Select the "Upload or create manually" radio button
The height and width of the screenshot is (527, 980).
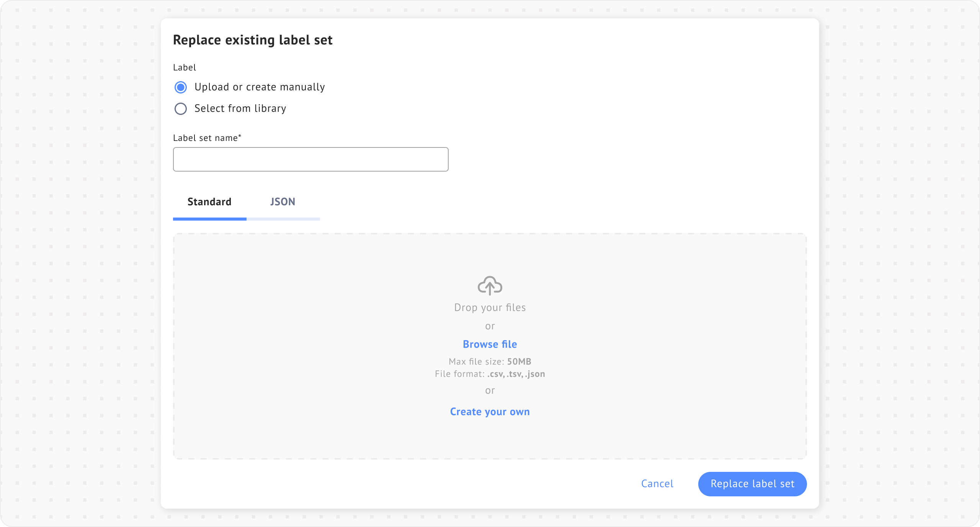tap(181, 87)
